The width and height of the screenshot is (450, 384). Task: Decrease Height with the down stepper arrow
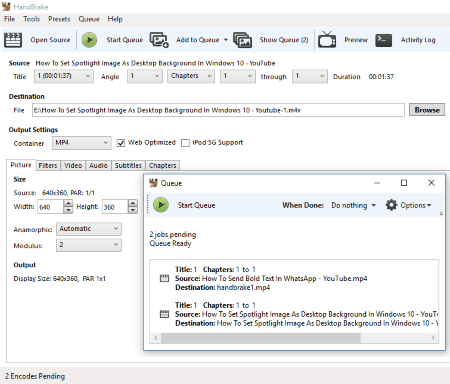(133, 210)
